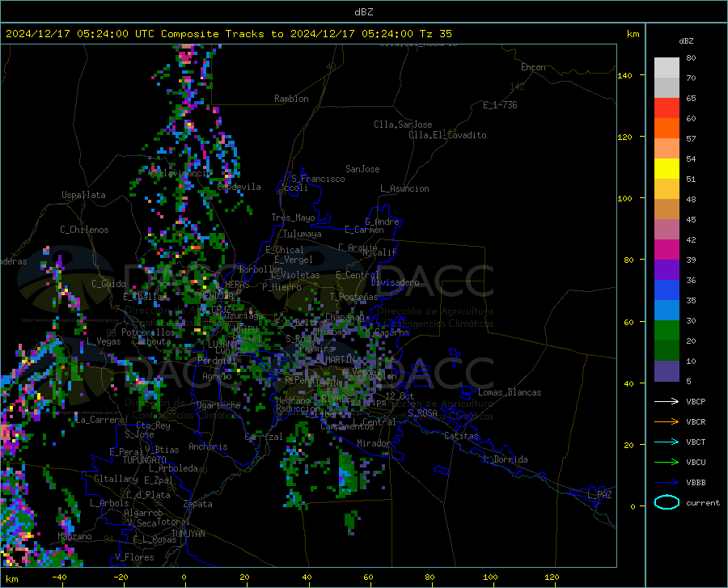Screen dimensions: 728x588
Task: Click the Tulumaya map label
Action: click(303, 234)
